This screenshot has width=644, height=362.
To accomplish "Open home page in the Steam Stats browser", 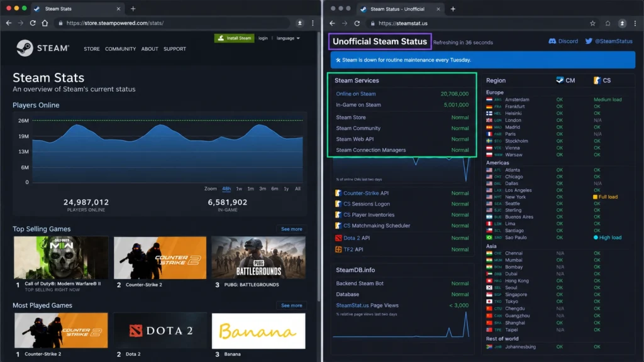I will 45,23.
